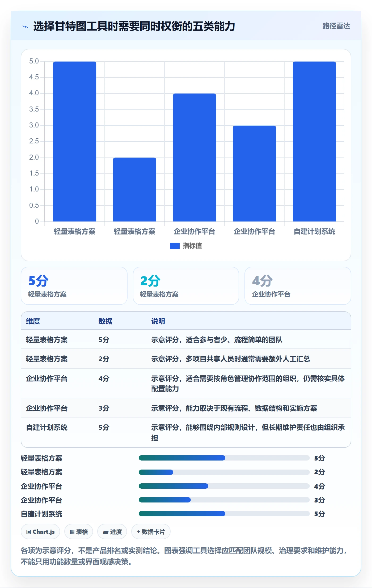Toggle the 指标值 legend color swatch
This screenshot has width=372, height=588.
coord(175,246)
